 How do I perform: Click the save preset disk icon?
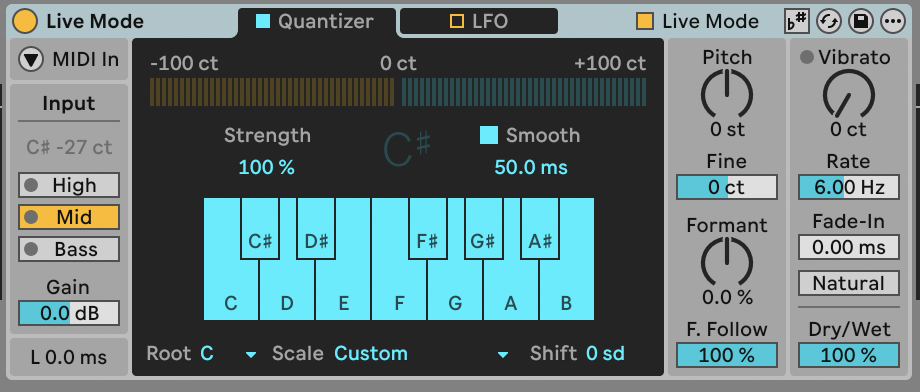pos(861,22)
